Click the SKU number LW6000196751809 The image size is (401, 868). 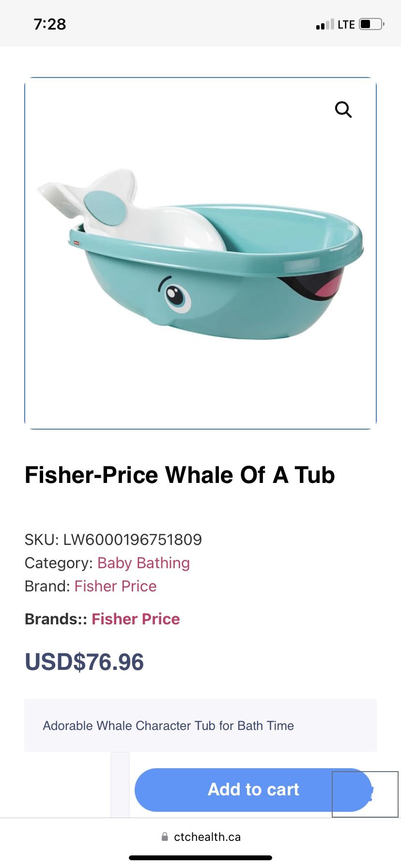click(x=132, y=540)
